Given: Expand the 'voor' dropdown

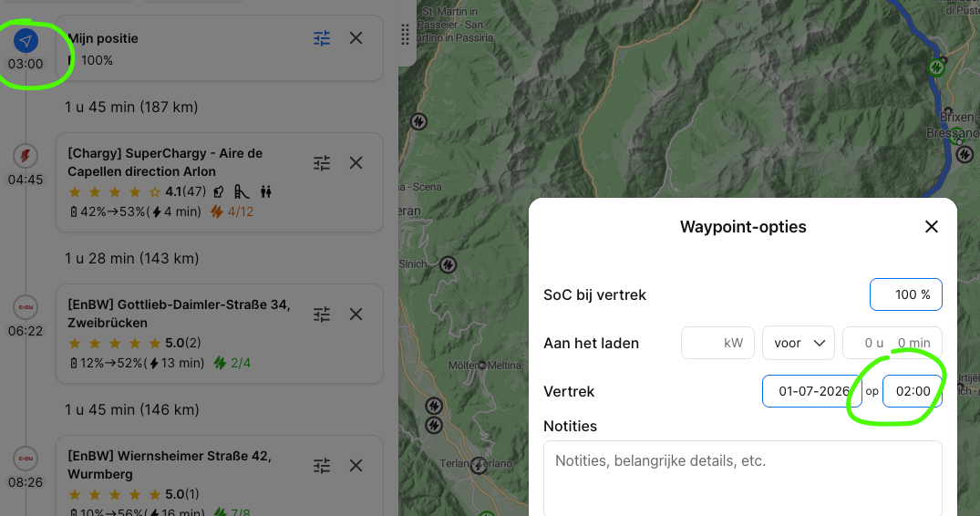Looking at the screenshot, I should click(798, 343).
